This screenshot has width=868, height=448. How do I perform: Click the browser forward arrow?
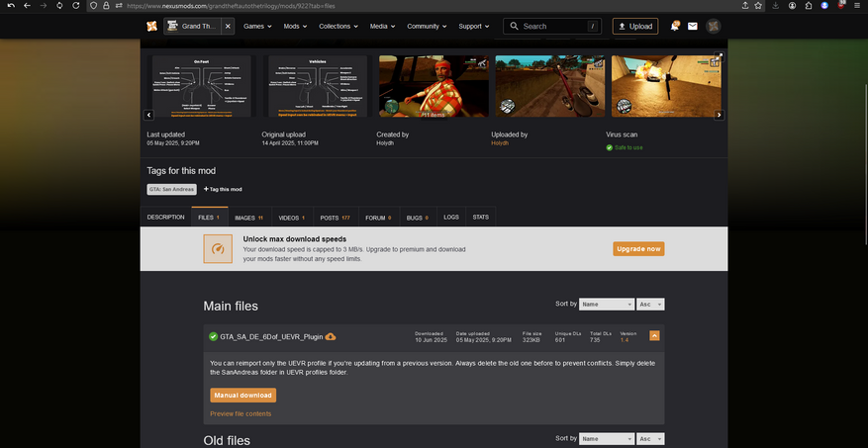click(x=44, y=6)
